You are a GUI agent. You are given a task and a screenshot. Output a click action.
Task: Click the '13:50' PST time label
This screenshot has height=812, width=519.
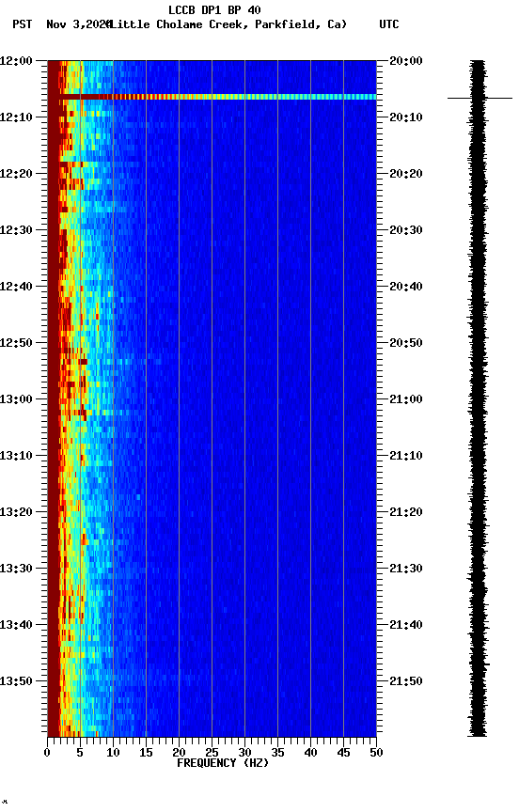click(x=16, y=681)
